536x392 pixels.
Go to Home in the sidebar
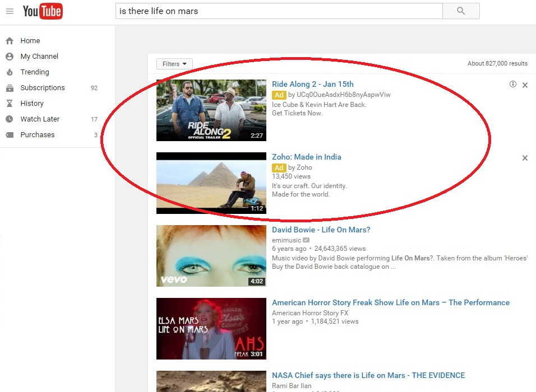(x=30, y=41)
